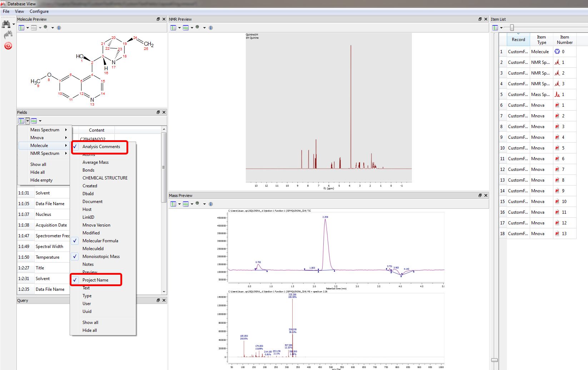This screenshot has width=588, height=370.
Task: Click Molecule Preview gray grid icon
Action: pos(34,27)
